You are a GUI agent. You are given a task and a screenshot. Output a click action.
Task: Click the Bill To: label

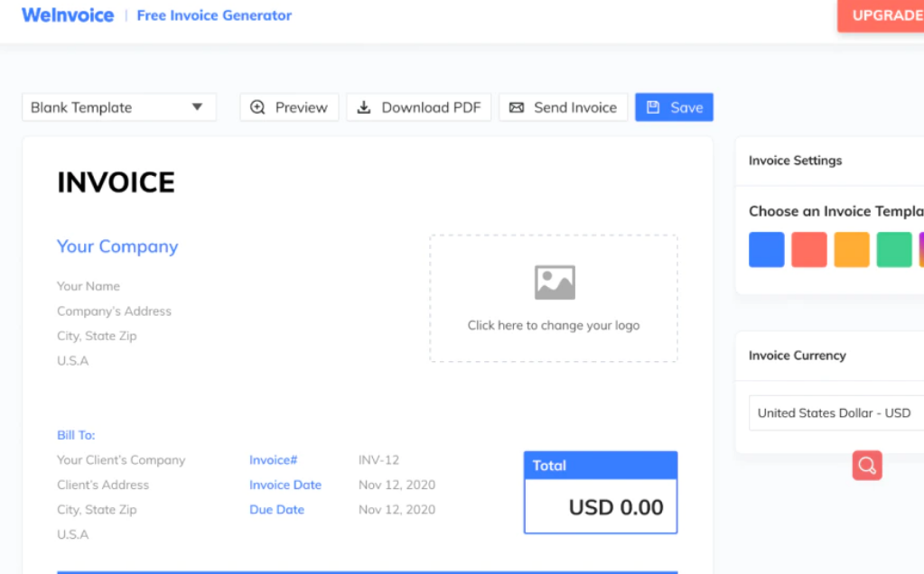point(76,435)
